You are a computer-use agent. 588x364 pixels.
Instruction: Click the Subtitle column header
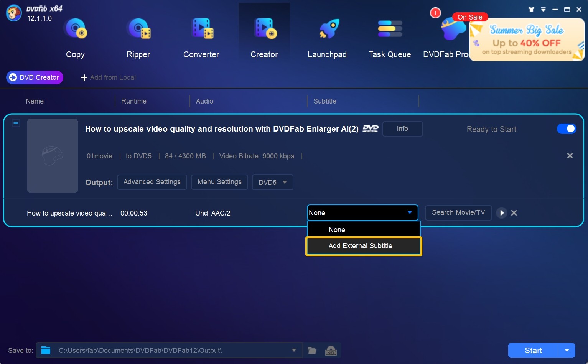325,101
